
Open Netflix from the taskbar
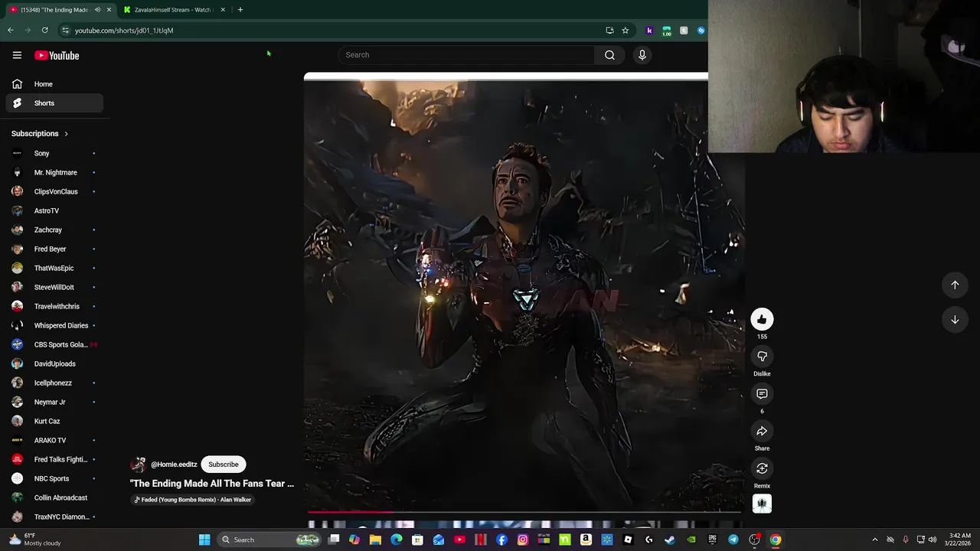(x=481, y=540)
